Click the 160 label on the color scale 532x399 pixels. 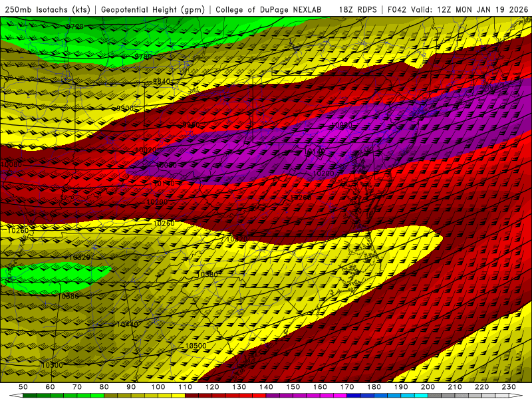pyautogui.click(x=320, y=387)
